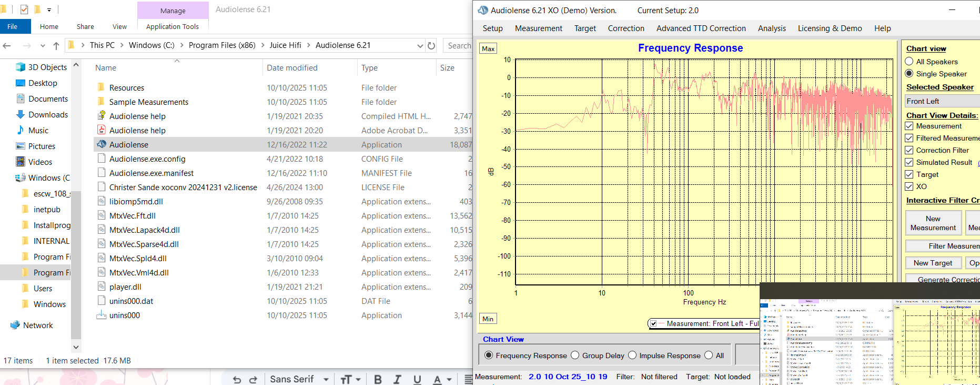
Task: Switch chart view to Group Delay
Action: 575,356
